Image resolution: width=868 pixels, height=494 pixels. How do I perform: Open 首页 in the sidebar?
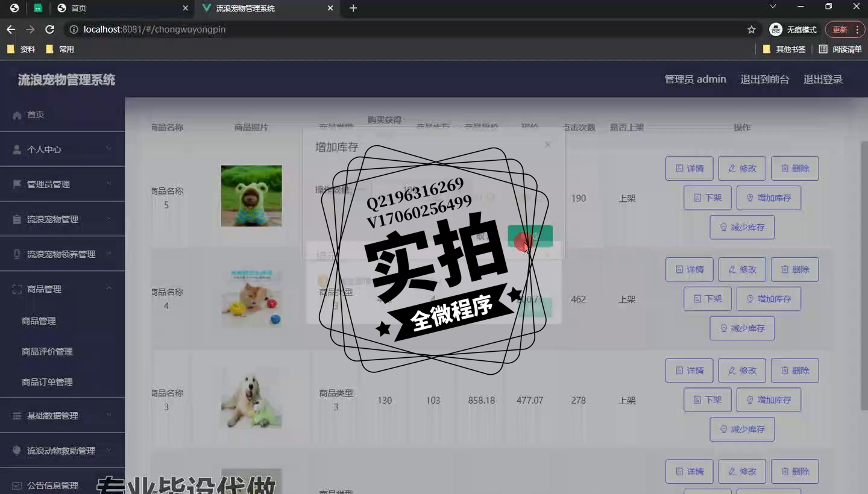[x=62, y=114]
